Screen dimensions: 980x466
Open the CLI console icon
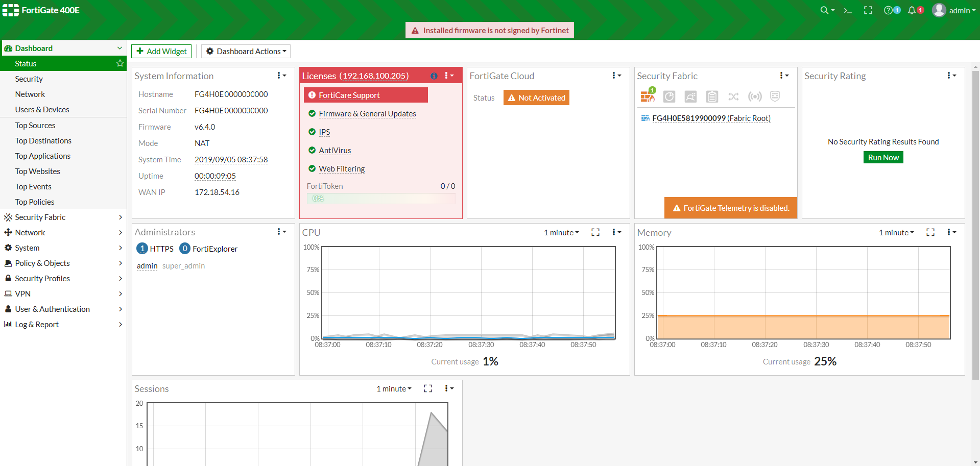(848, 10)
